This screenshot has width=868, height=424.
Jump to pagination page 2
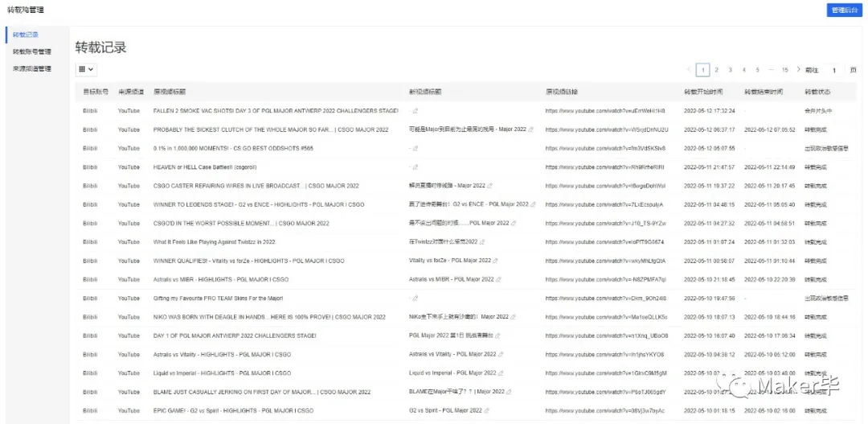point(716,70)
